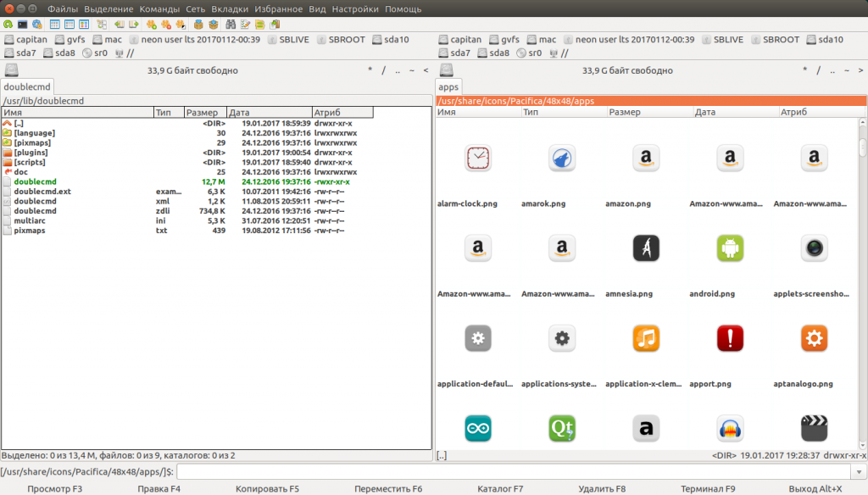Click unselect group icon with red minus
The height and width of the screenshot is (495, 868).
pyautogui.click(x=165, y=25)
